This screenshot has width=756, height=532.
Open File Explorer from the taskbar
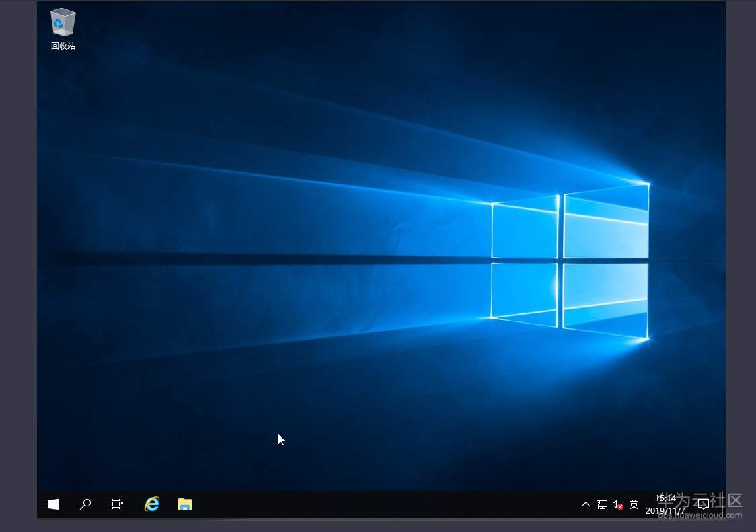pos(184,504)
